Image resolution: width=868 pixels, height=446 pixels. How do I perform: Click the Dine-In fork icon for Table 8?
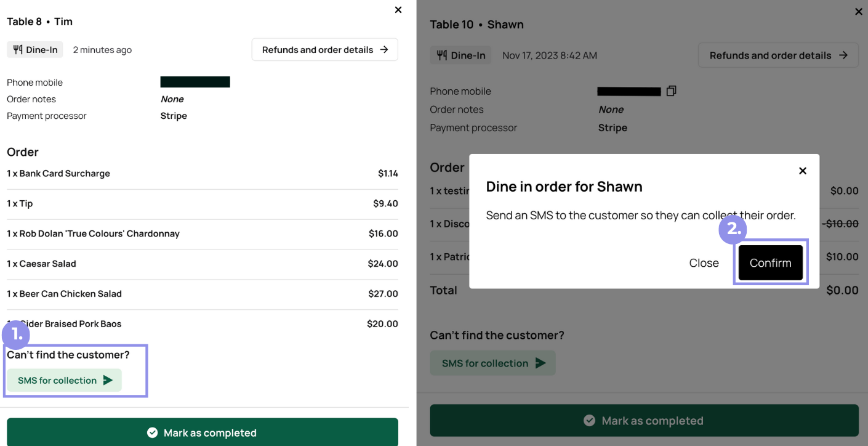(17, 50)
